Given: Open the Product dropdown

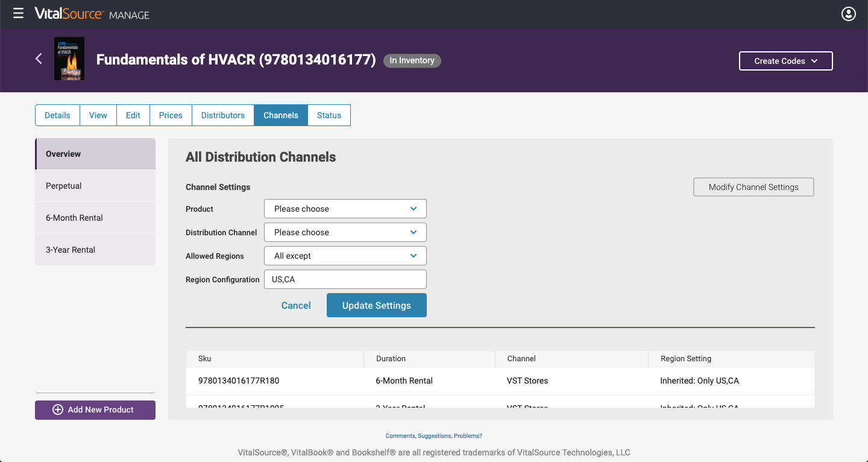Looking at the screenshot, I should (345, 209).
